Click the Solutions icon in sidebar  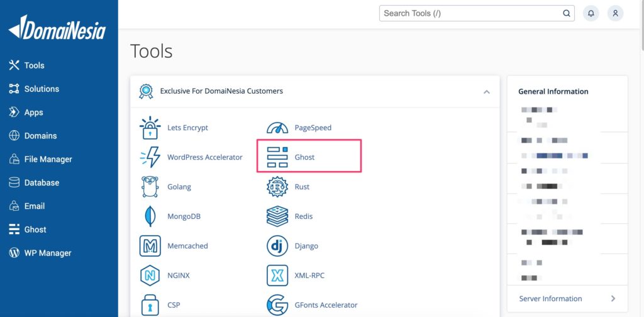pos(14,89)
